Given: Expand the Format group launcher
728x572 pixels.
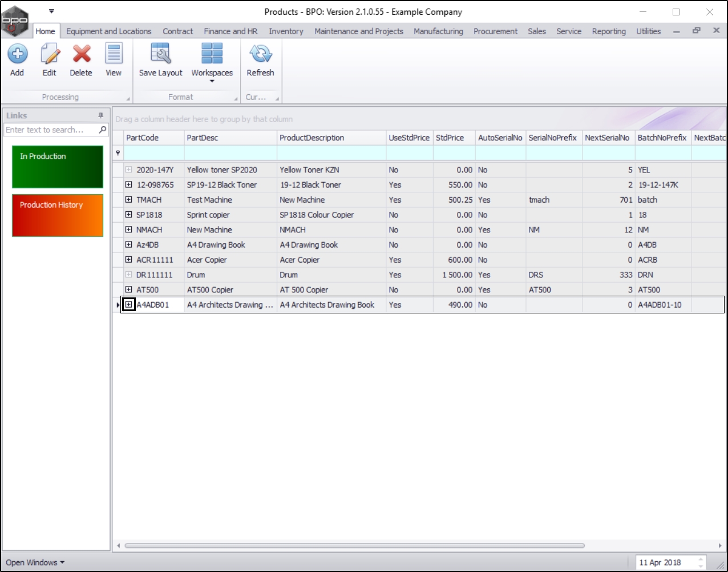Looking at the screenshot, I should [236, 99].
